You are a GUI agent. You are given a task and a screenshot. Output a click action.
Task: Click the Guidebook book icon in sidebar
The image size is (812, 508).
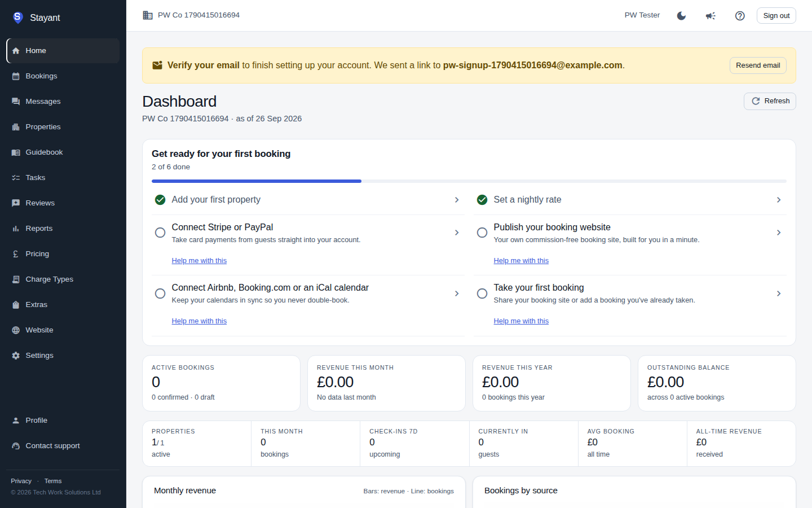pyautogui.click(x=16, y=152)
